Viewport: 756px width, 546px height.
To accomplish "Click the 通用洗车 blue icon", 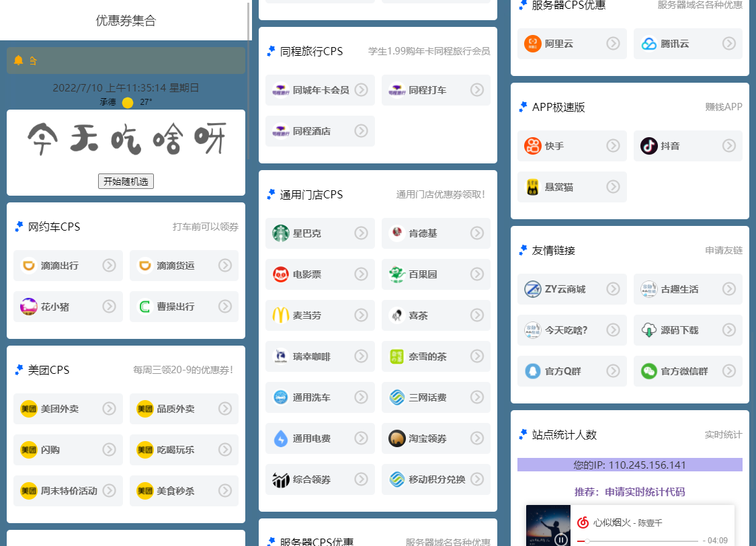I will pyautogui.click(x=281, y=397).
